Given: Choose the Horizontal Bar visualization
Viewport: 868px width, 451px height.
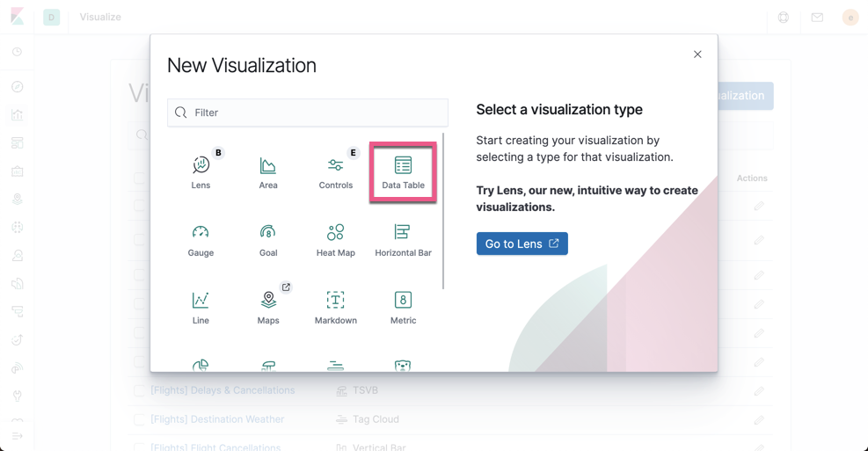Looking at the screenshot, I should point(403,240).
